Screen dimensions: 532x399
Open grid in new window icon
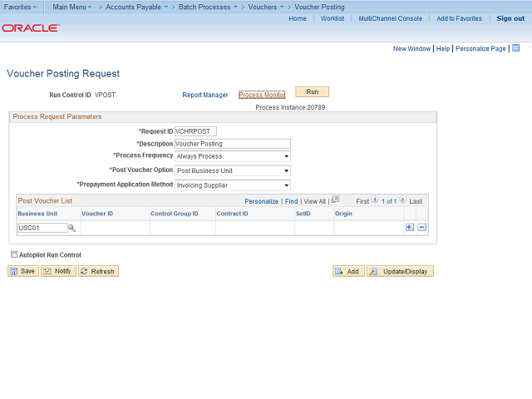[x=335, y=199]
